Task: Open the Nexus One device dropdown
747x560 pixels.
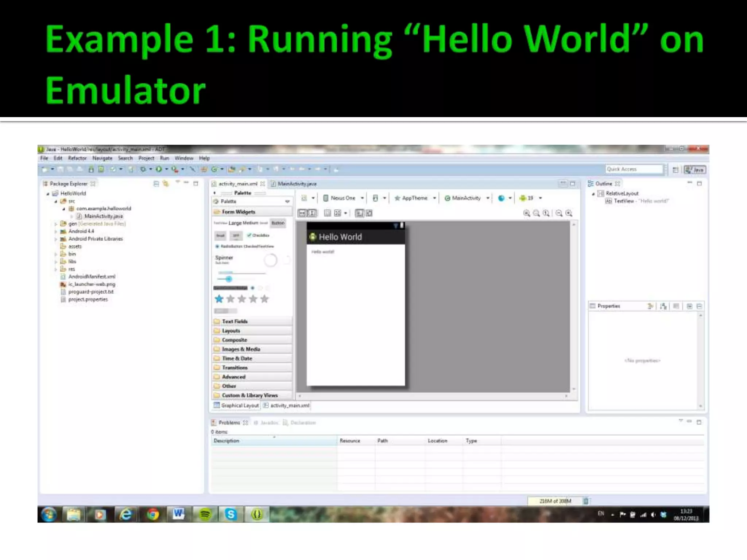Action: 343,198
